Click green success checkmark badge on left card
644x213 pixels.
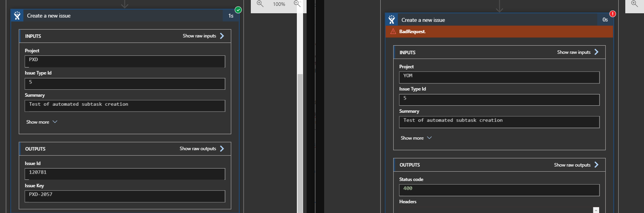[x=238, y=10]
